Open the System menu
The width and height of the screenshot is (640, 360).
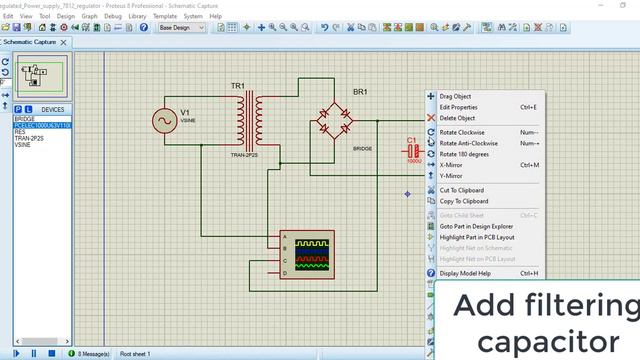[x=193, y=16]
